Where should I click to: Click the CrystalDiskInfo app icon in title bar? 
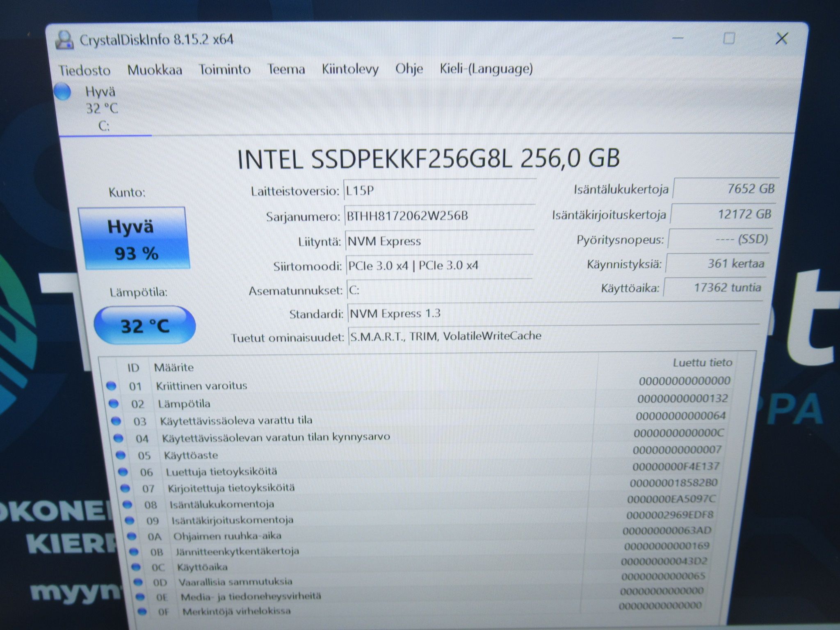tap(65, 40)
